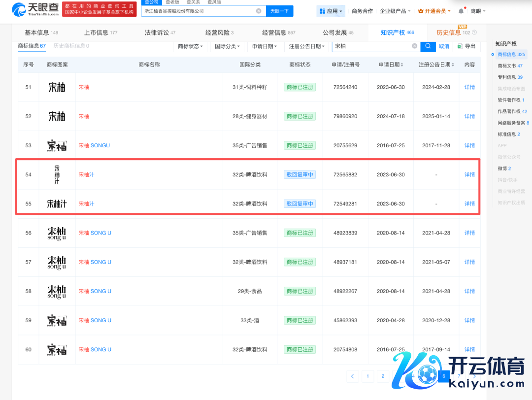Open the 应用 apps dropdown
Image resolution: width=532 pixels, height=400 pixels.
pos(331,11)
